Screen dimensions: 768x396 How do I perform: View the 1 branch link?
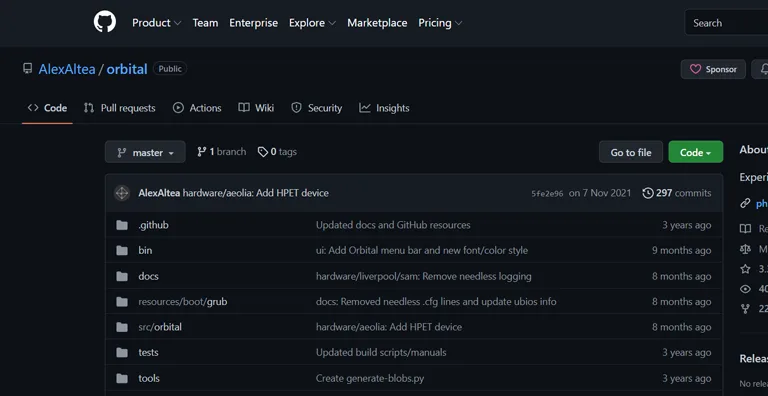(x=221, y=152)
